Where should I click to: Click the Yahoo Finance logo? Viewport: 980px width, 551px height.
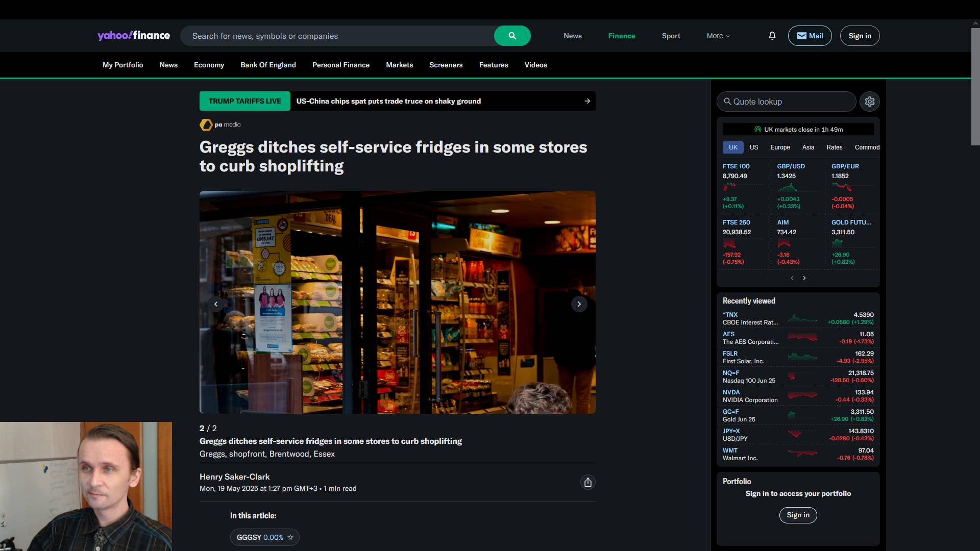134,35
